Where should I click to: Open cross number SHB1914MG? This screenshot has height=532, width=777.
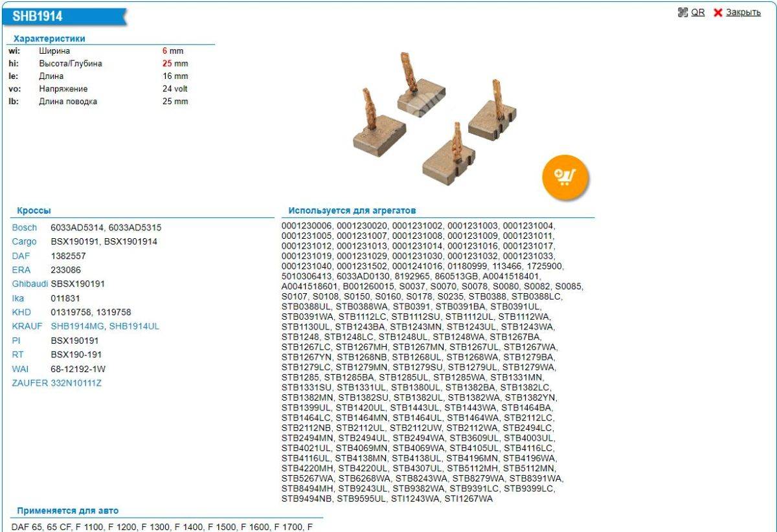[x=78, y=326]
